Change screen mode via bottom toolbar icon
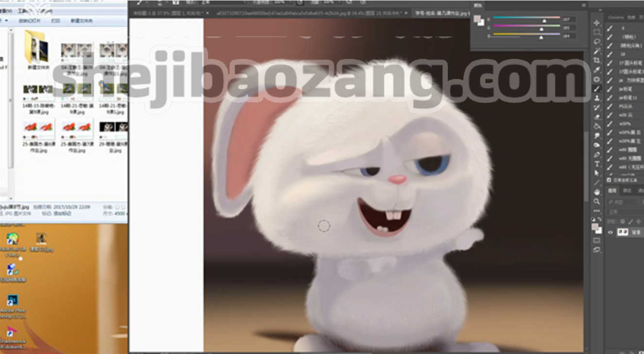This screenshot has width=644, height=354. coord(597,250)
